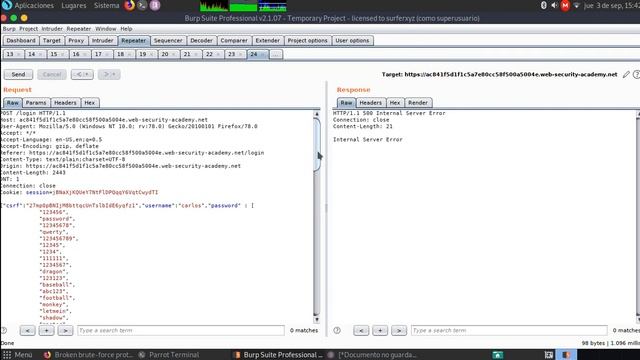Image resolution: width=640 pixels, height=360 pixels.
Task: Open the Repeater help question-mark icon
Action: pyautogui.click(x=636, y=74)
